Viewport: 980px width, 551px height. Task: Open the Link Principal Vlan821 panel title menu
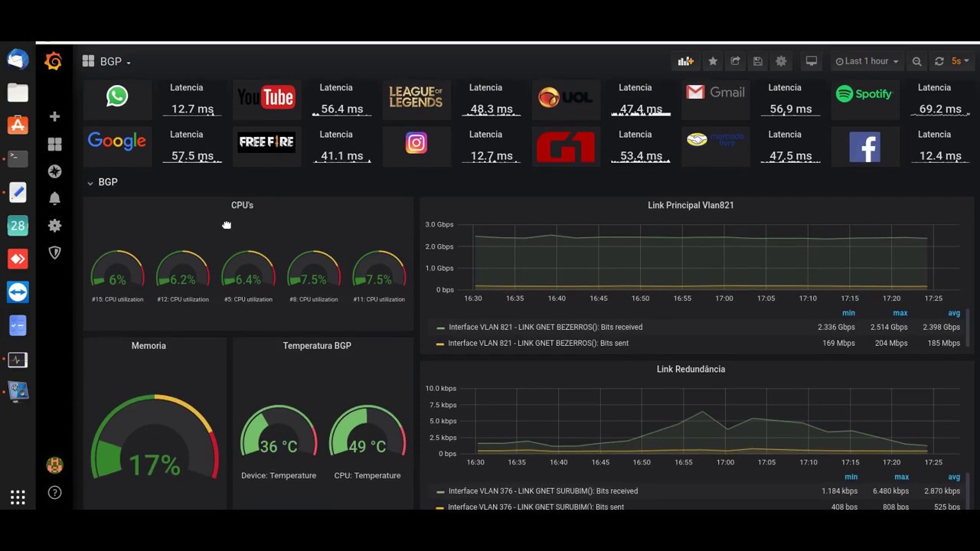pyautogui.click(x=691, y=205)
